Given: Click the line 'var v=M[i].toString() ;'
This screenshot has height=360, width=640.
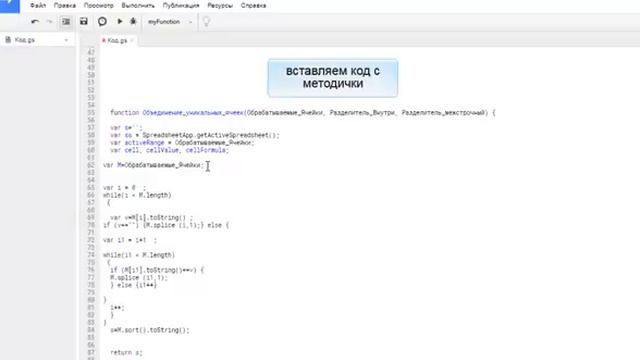Looking at the screenshot, I should pos(151,218).
